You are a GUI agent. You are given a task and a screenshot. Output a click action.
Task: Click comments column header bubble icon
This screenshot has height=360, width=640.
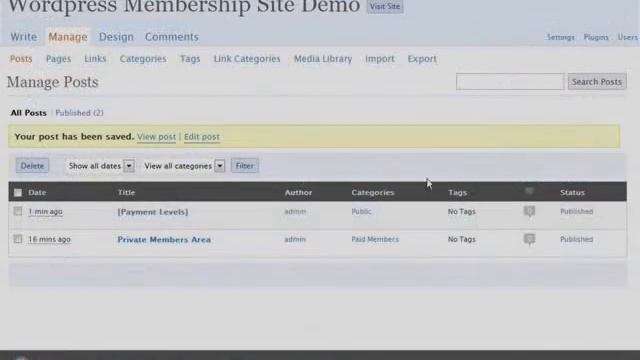coord(529,191)
